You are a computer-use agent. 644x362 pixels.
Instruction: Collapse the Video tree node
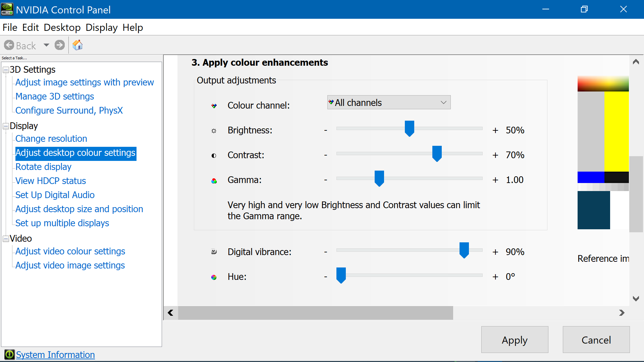pyautogui.click(x=6, y=239)
